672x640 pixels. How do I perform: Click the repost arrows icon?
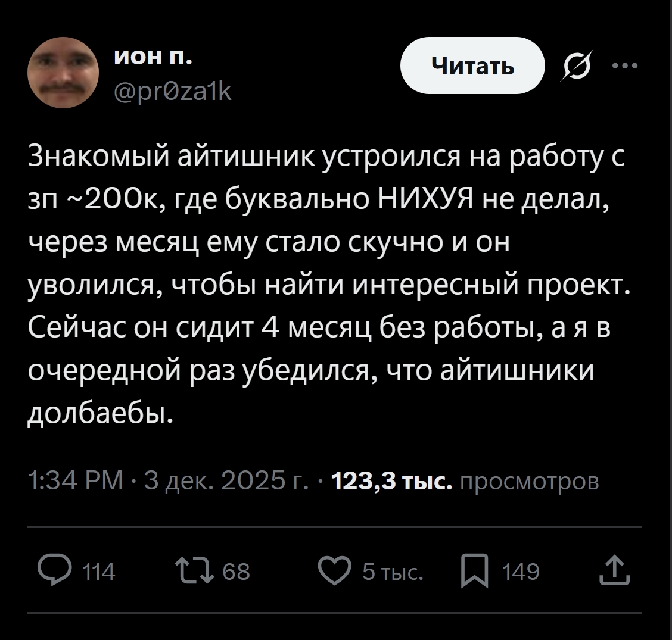point(196,571)
